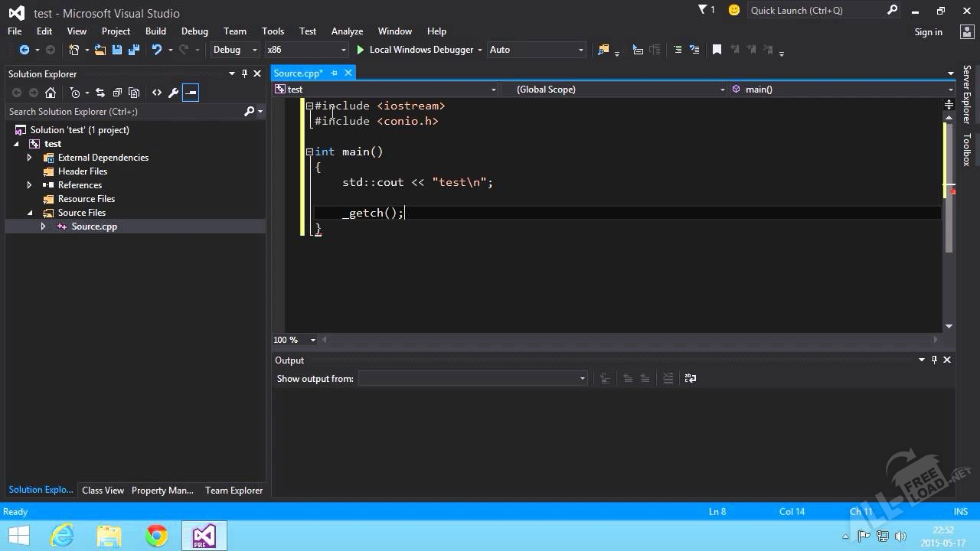Click the Solution Explorer Home icon

tap(51, 93)
